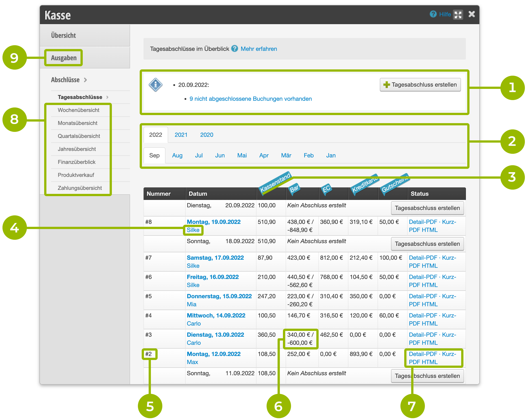Open the Ausgaben sidebar section

[64, 58]
